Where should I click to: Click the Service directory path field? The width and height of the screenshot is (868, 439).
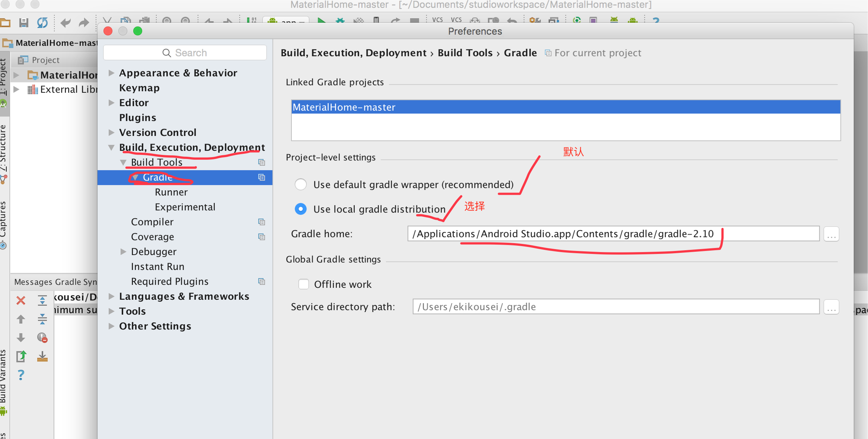coord(616,307)
